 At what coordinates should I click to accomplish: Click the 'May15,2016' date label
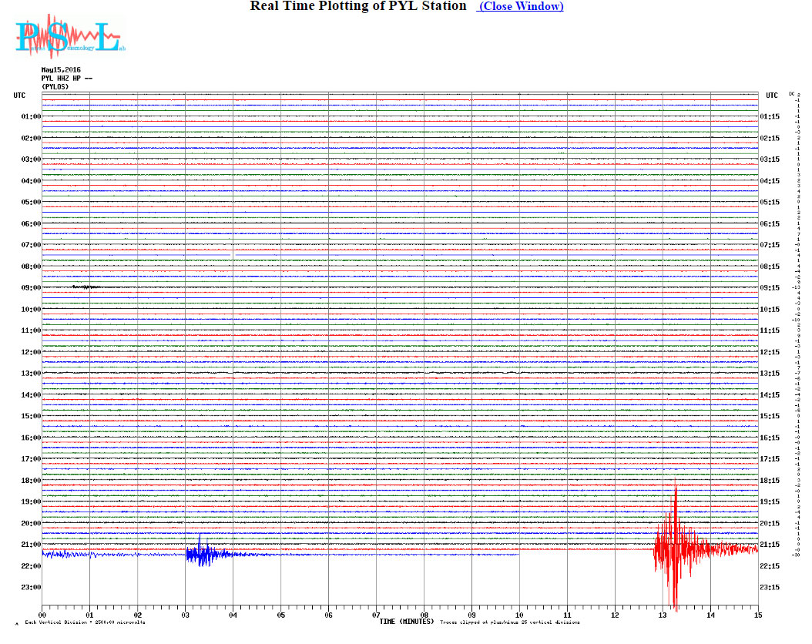pos(61,70)
